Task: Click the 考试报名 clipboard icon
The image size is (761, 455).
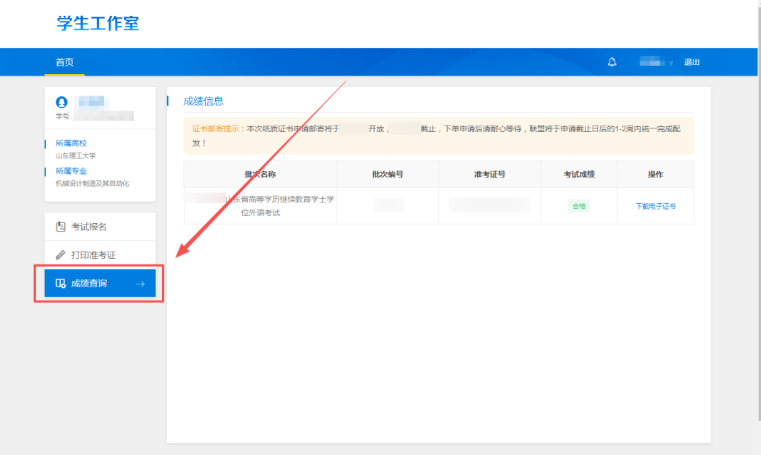Action: click(61, 227)
